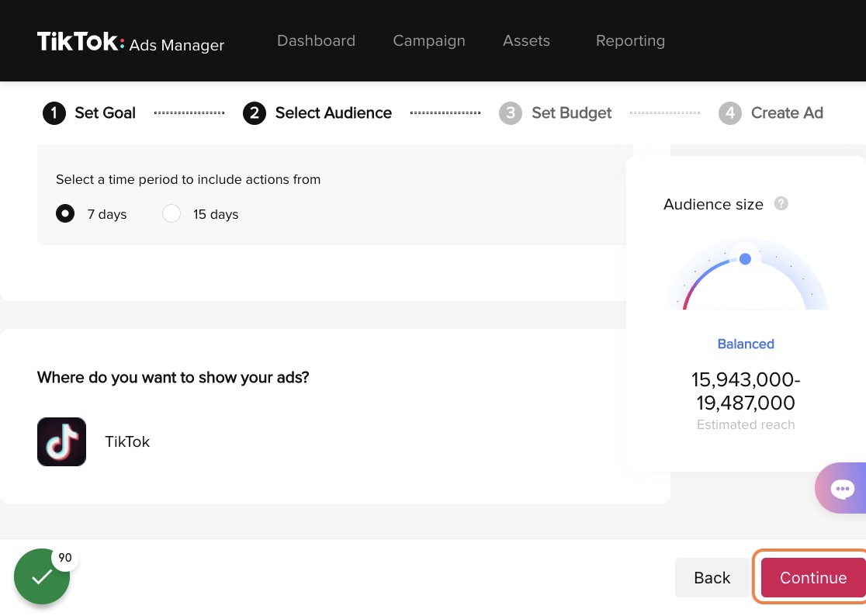The height and width of the screenshot is (616, 866).
Task: Go to step 3 Set Budget
Action: (x=555, y=113)
